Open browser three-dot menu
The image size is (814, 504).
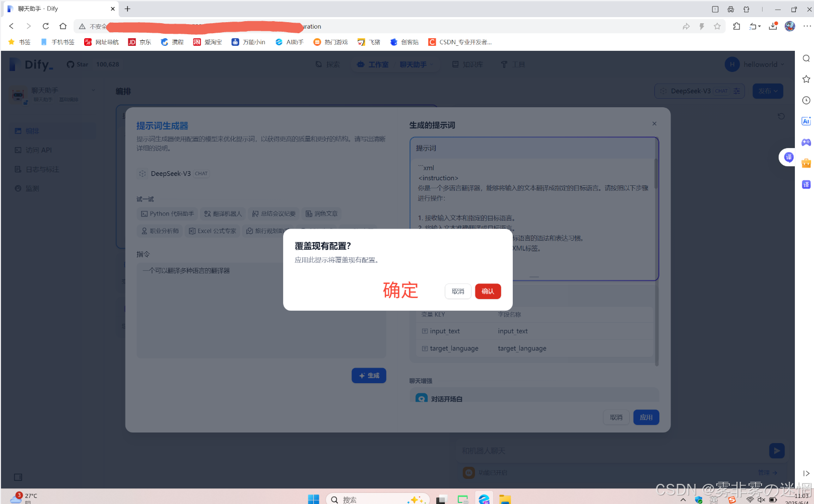point(807,26)
